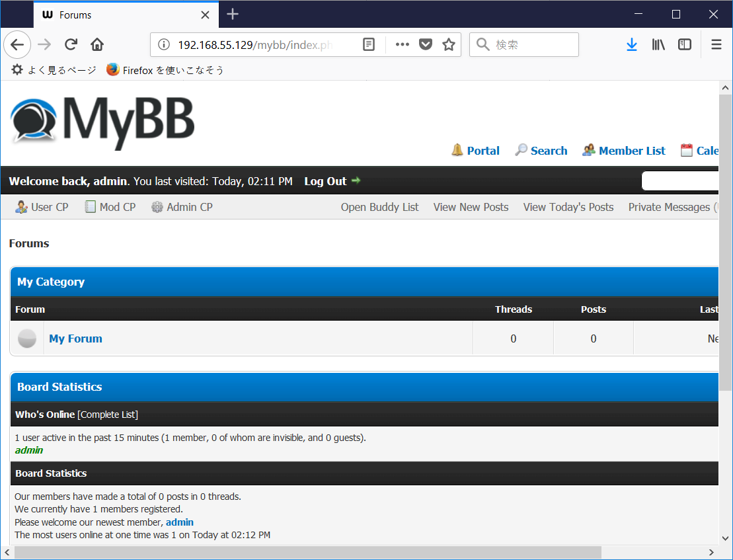Open the Firefox home page
The width and height of the screenshot is (733, 560).
coord(97,44)
